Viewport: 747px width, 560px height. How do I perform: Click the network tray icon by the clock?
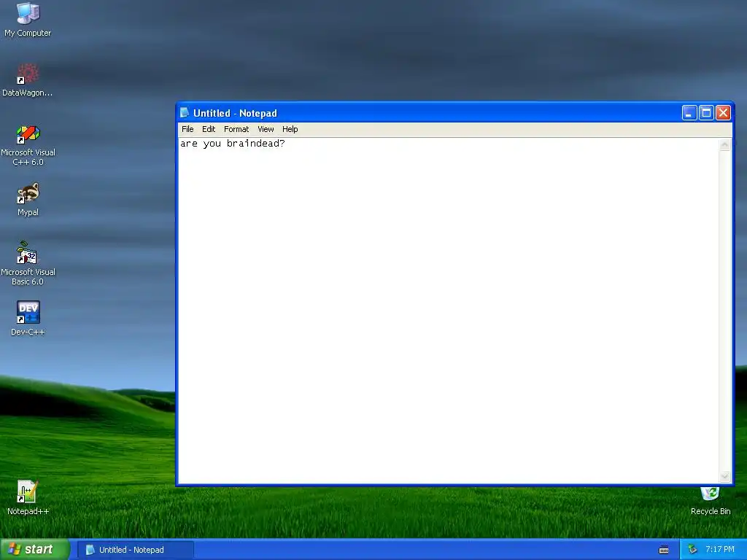tap(692, 550)
